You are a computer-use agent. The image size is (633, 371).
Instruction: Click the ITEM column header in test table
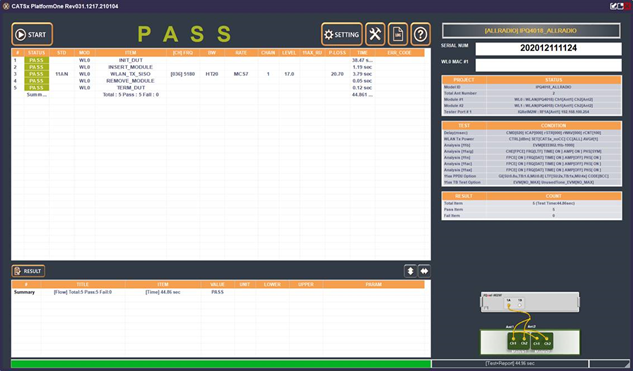point(130,53)
